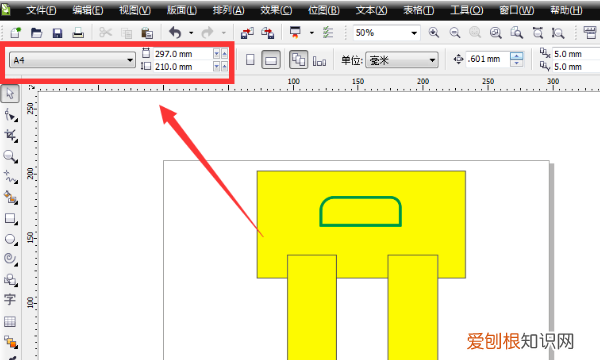Viewport: 600px width, 360px height.
Task: Click the page height field 210.0 mm
Action: pyautogui.click(x=183, y=67)
